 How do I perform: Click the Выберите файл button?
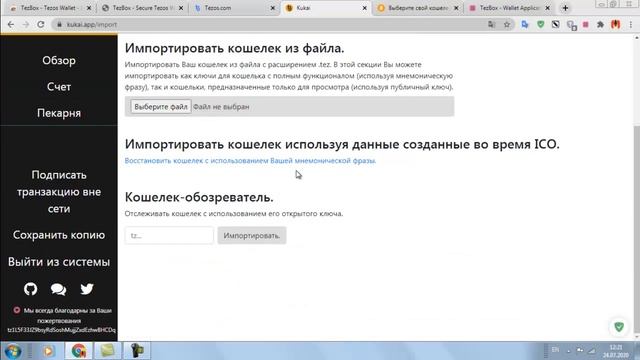(161, 107)
